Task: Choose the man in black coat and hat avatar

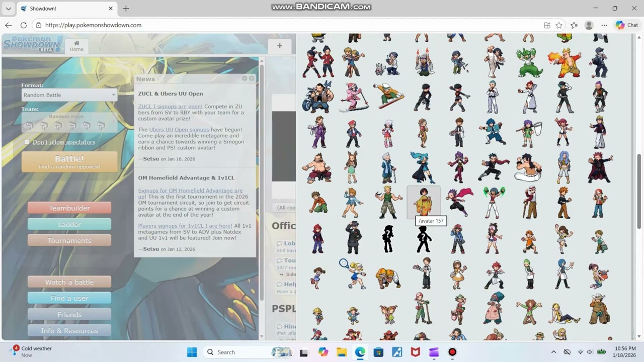Action: tap(353, 238)
